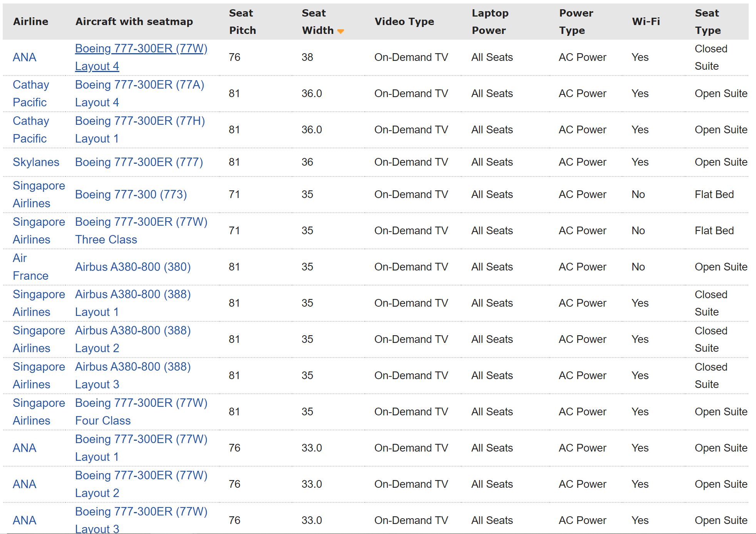Open Boeing 777-300 (773) seatmap link
756x534 pixels.
pos(131,195)
